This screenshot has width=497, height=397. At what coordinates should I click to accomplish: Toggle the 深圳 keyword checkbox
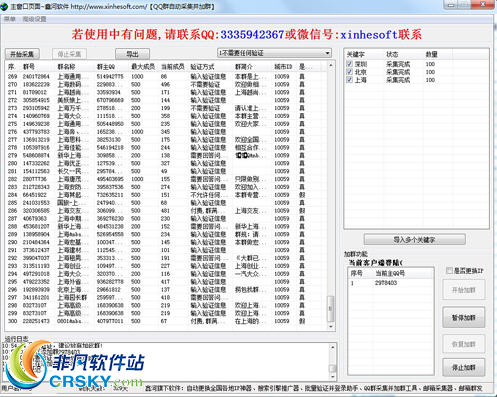coord(349,63)
